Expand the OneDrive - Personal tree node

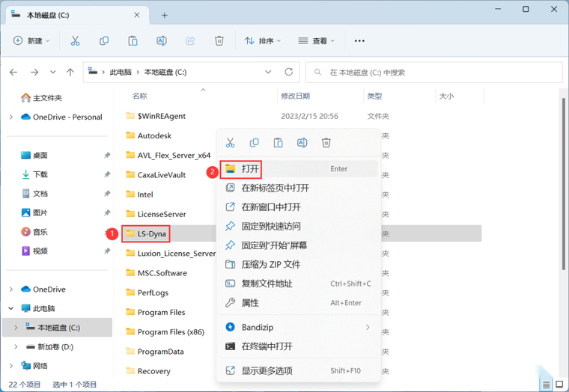coord(11,117)
